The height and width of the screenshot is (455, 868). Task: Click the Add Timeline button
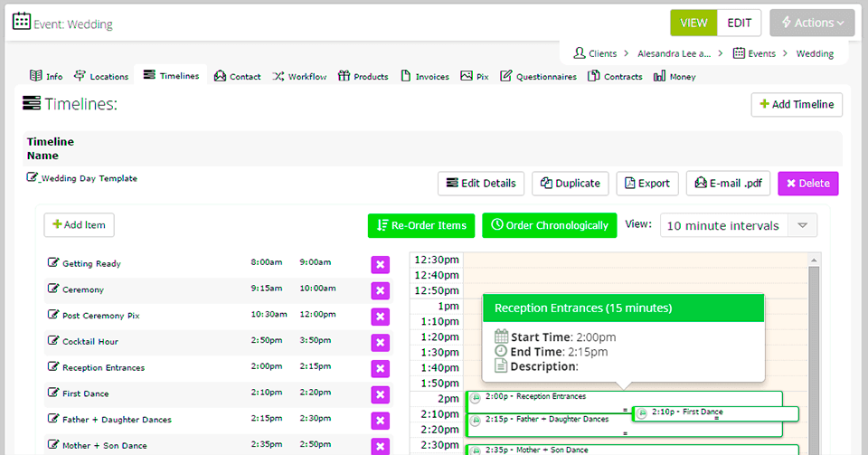[797, 105]
